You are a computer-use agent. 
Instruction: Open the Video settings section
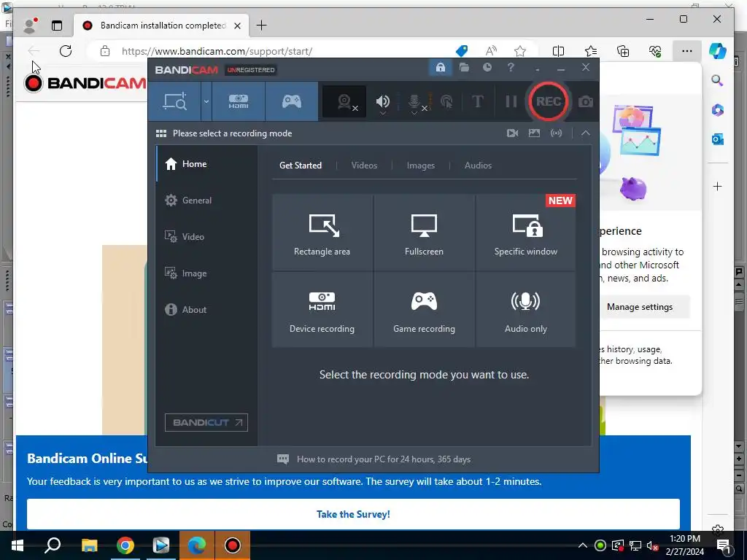[206, 237]
